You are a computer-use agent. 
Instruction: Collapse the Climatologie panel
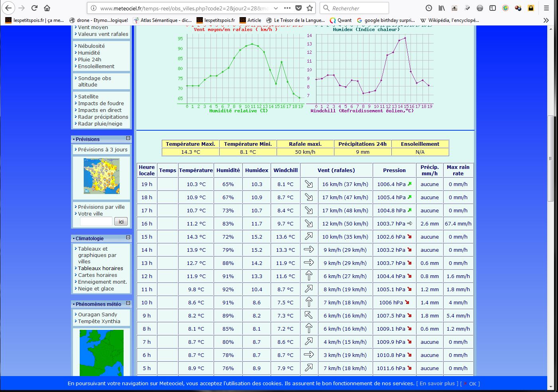(x=128, y=237)
